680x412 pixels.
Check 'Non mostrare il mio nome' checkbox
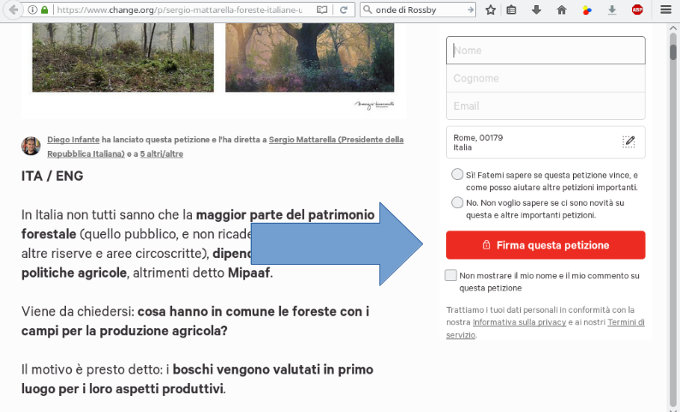click(x=451, y=275)
